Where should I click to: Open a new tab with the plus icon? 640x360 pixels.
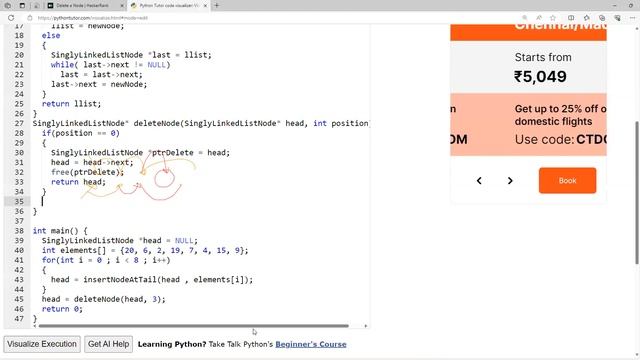point(217,6)
